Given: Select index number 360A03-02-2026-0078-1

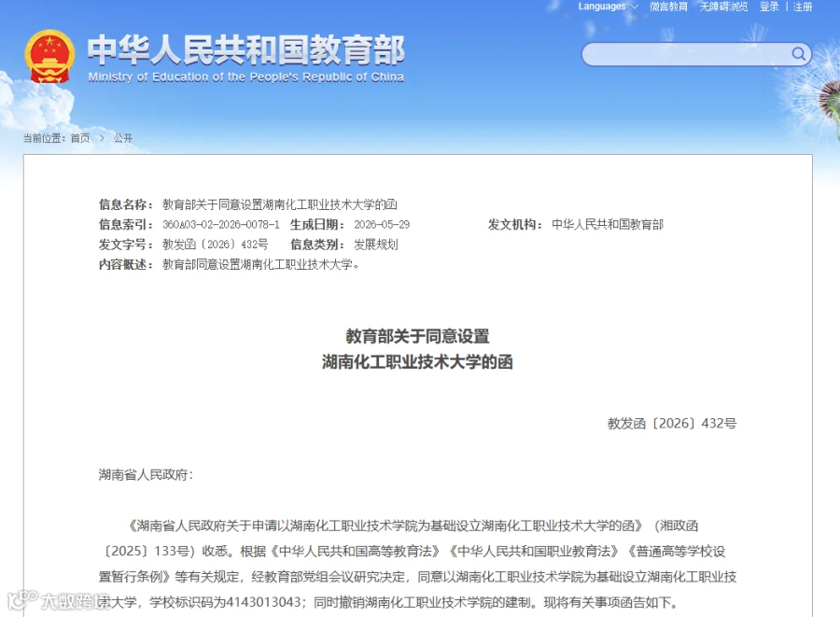Looking at the screenshot, I should (221, 224).
